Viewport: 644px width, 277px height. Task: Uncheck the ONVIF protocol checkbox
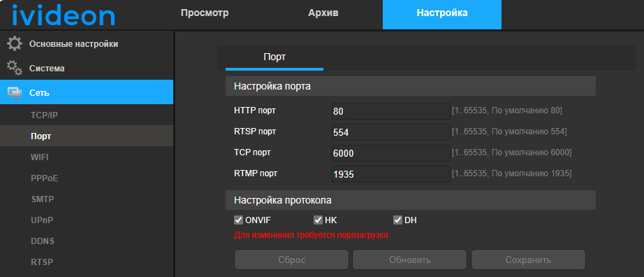pyautogui.click(x=238, y=220)
